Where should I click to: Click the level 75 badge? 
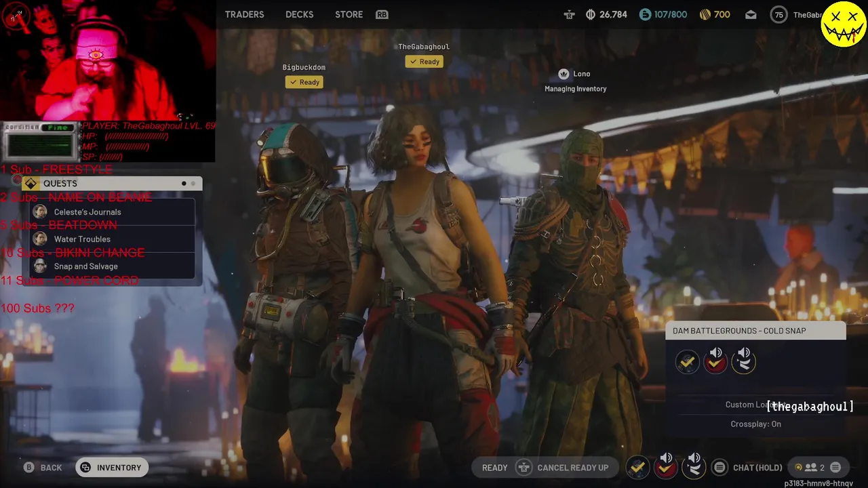coord(778,14)
